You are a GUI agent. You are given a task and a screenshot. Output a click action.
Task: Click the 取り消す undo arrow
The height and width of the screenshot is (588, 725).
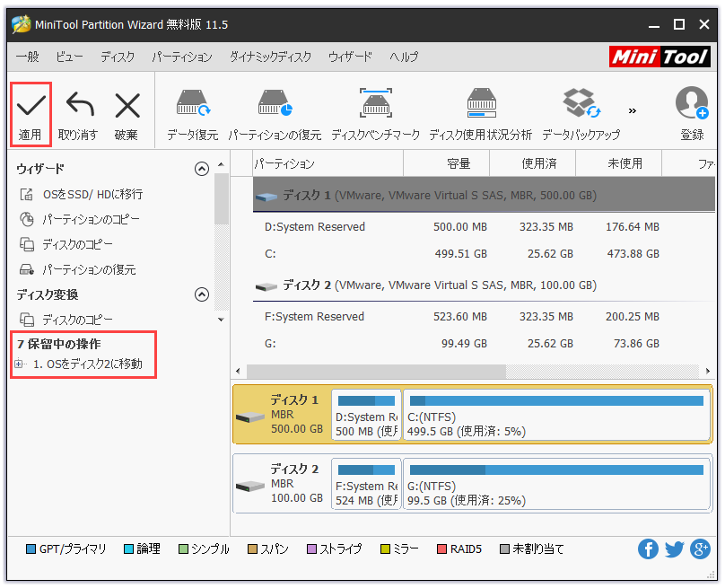80,104
